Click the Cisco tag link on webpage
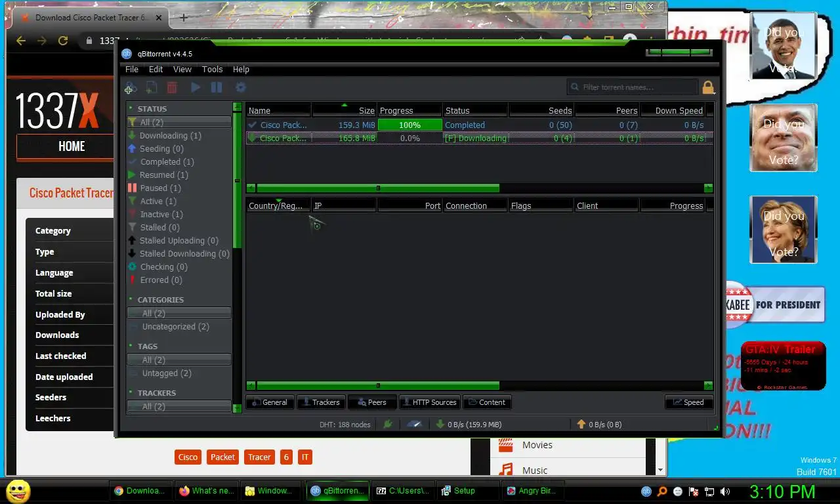This screenshot has width=840, height=504. click(x=188, y=457)
